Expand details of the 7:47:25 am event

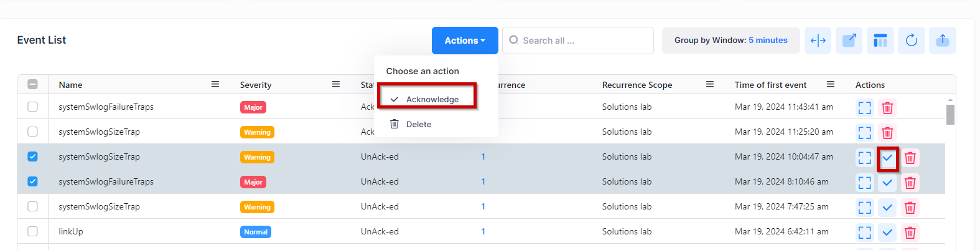click(x=864, y=208)
